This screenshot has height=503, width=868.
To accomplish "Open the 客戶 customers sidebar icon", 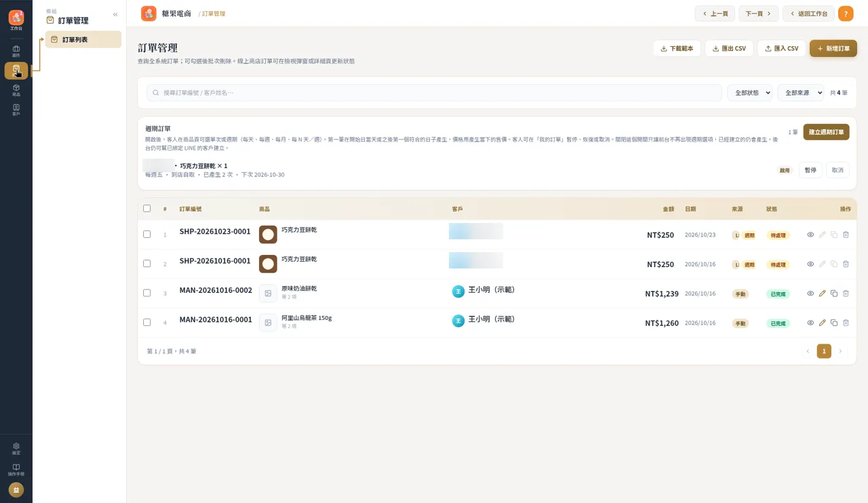I will pyautogui.click(x=16, y=110).
